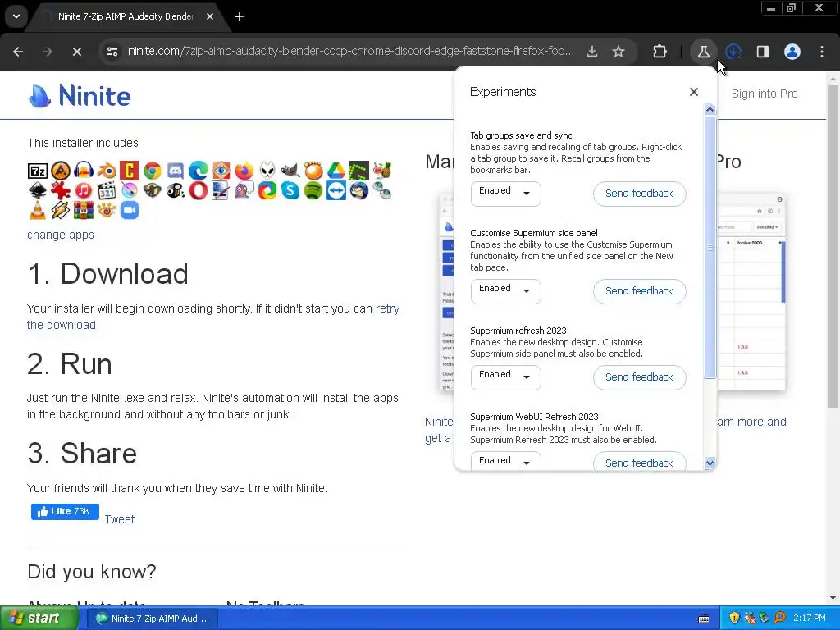Close the Ninite browser tab
840x630 pixels.
tap(210, 16)
